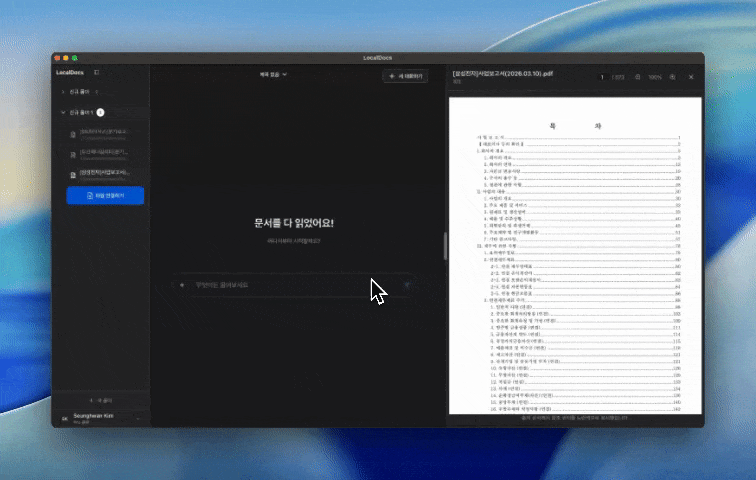Viewport: 756px width, 480px height.
Task: Click the table of contents heading on PDF page
Action: (575, 126)
